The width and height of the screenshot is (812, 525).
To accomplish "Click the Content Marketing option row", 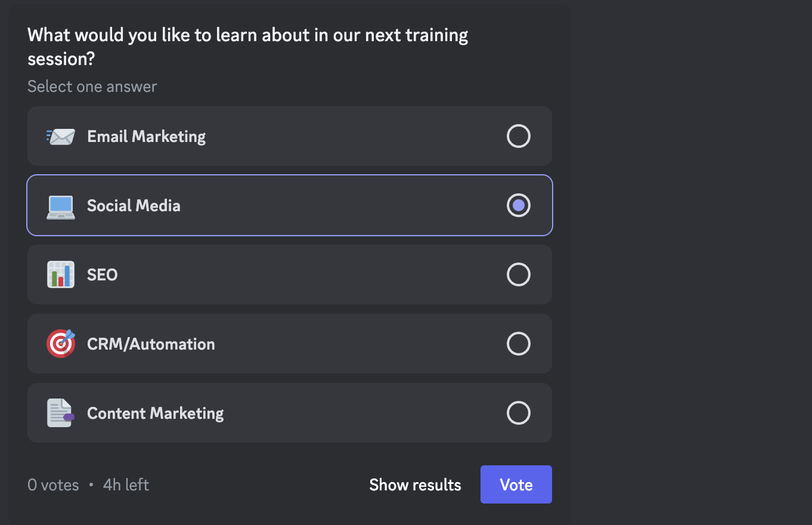I will [289, 413].
